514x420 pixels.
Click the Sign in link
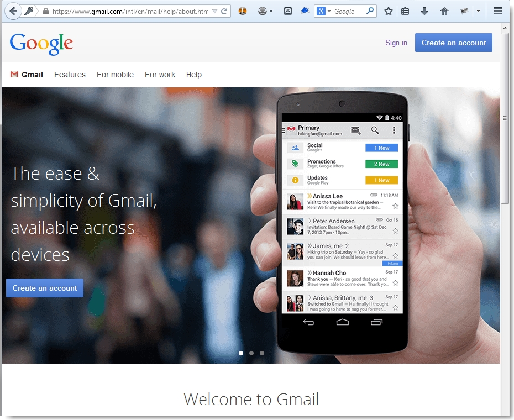pyautogui.click(x=396, y=43)
